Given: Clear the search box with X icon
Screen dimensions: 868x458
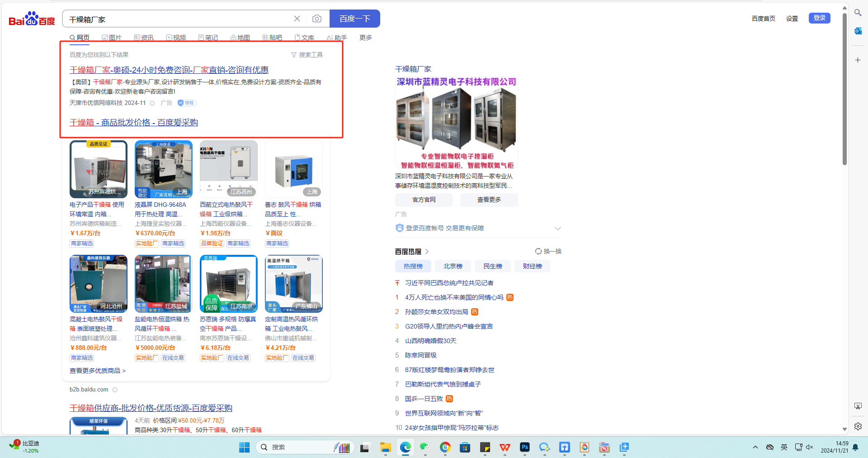Looking at the screenshot, I should (x=297, y=19).
